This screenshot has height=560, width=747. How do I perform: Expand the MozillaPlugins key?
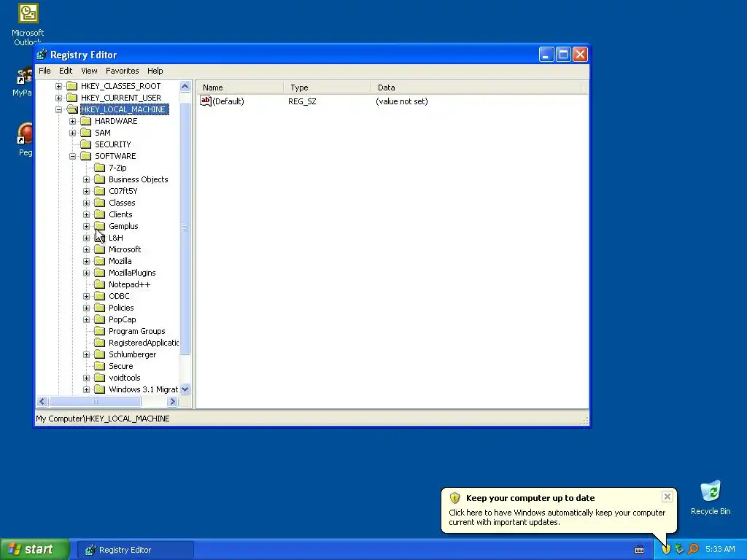tap(86, 273)
